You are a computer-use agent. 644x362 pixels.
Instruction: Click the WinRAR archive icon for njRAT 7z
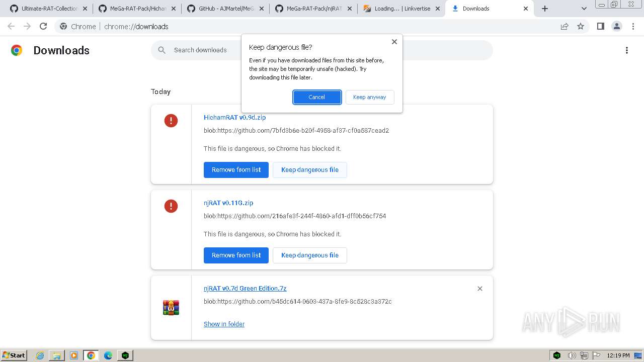pyautogui.click(x=171, y=307)
